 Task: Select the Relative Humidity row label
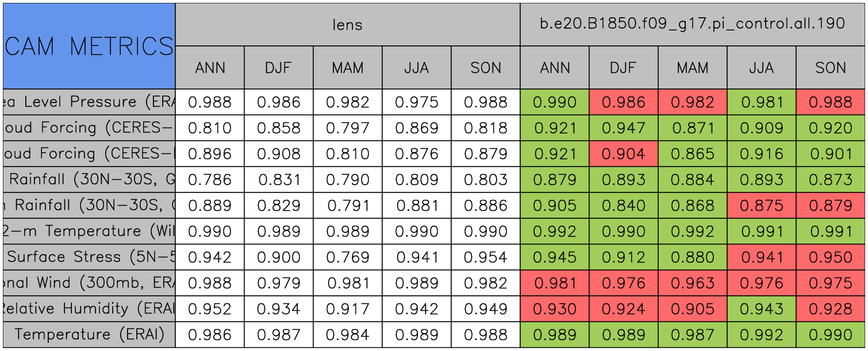coord(89,309)
